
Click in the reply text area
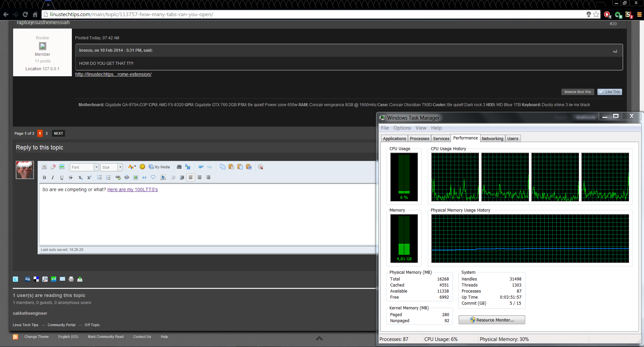tap(208, 214)
